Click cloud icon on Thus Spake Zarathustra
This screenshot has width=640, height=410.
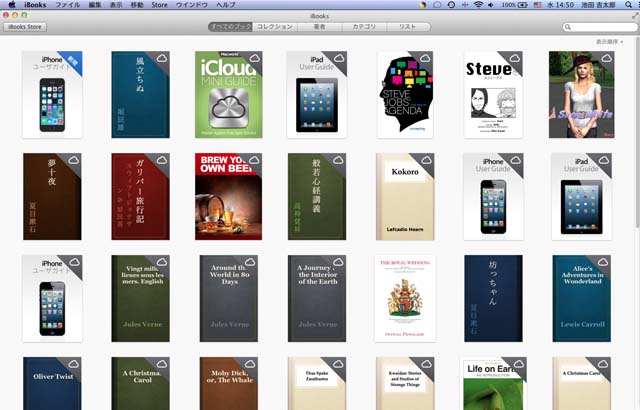(338, 364)
